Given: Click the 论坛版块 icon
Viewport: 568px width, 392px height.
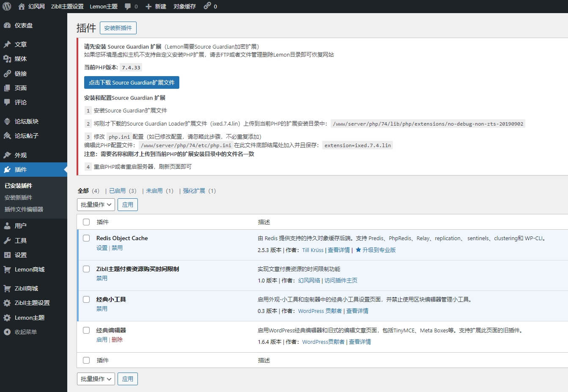Looking at the screenshot, I should (x=7, y=121).
